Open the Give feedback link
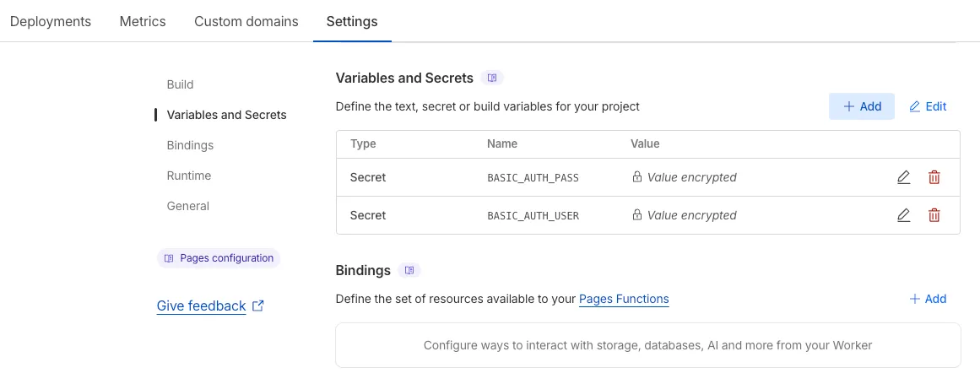This screenshot has width=980, height=384. (201, 306)
